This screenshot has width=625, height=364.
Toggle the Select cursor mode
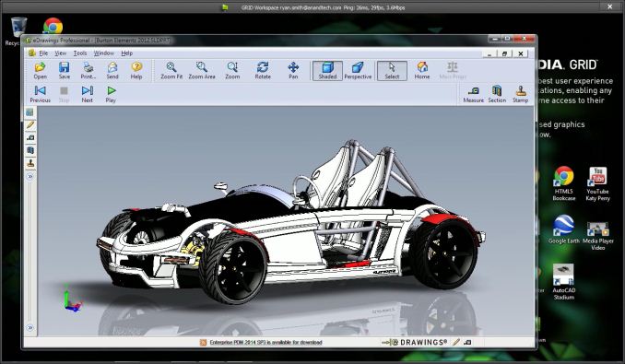(392, 70)
